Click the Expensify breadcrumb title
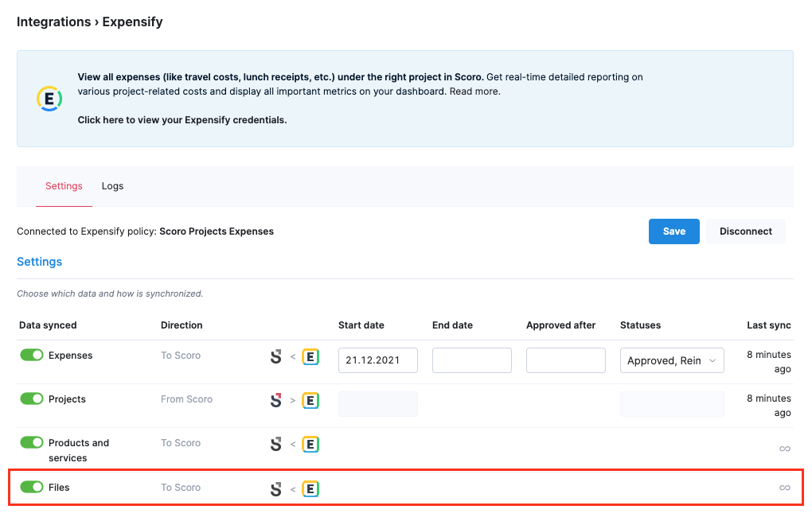Screen dimensions: 812x525 (x=133, y=21)
